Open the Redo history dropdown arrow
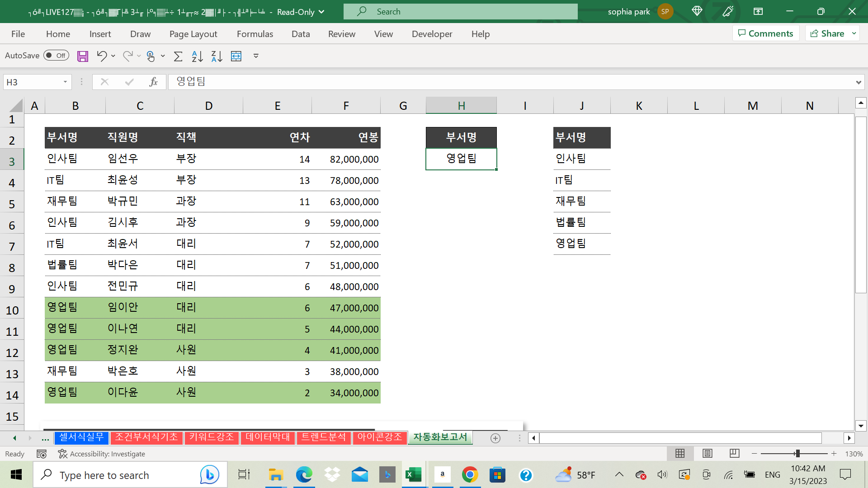Image resolution: width=868 pixels, height=488 pixels. click(x=139, y=56)
